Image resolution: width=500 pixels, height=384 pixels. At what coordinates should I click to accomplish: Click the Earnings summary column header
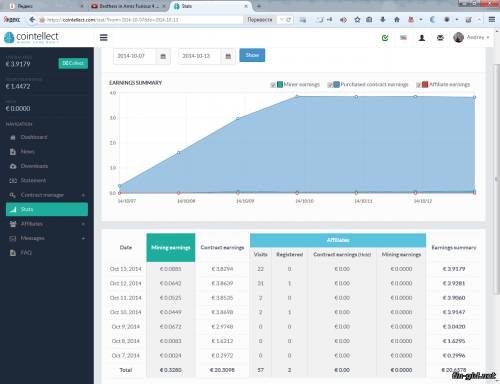tap(454, 248)
